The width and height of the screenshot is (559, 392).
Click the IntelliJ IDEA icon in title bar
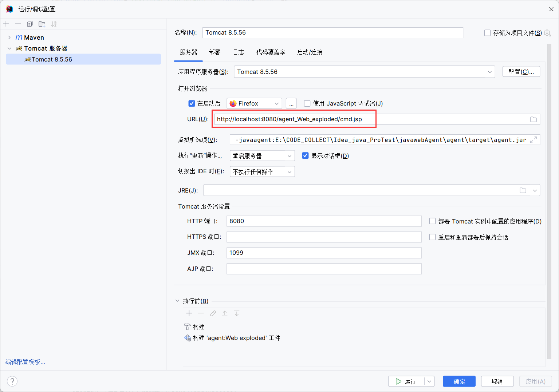[x=9, y=9]
